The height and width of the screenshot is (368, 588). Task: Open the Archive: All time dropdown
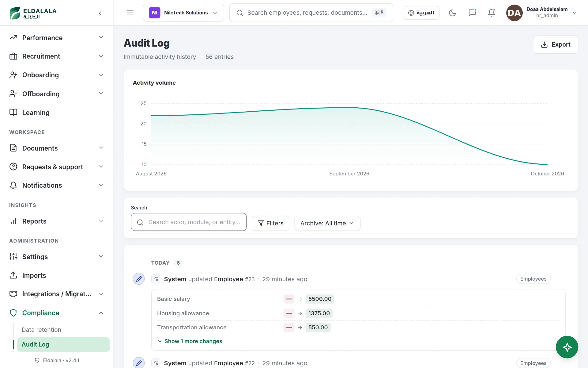coord(327,223)
